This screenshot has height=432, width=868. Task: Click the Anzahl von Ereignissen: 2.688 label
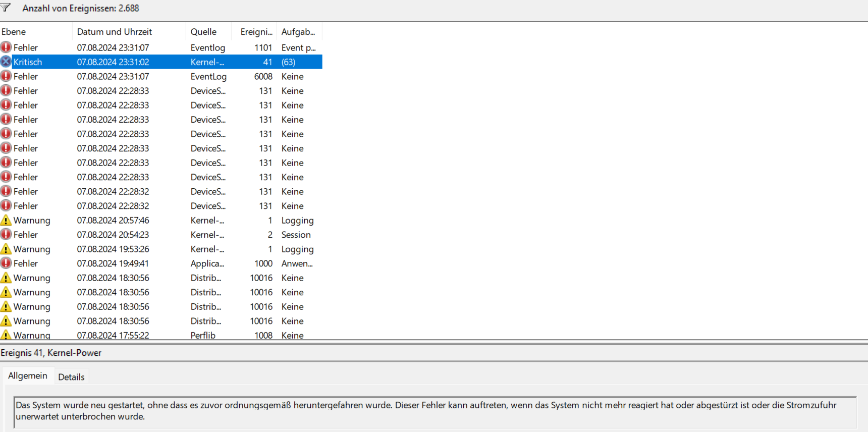(x=81, y=8)
